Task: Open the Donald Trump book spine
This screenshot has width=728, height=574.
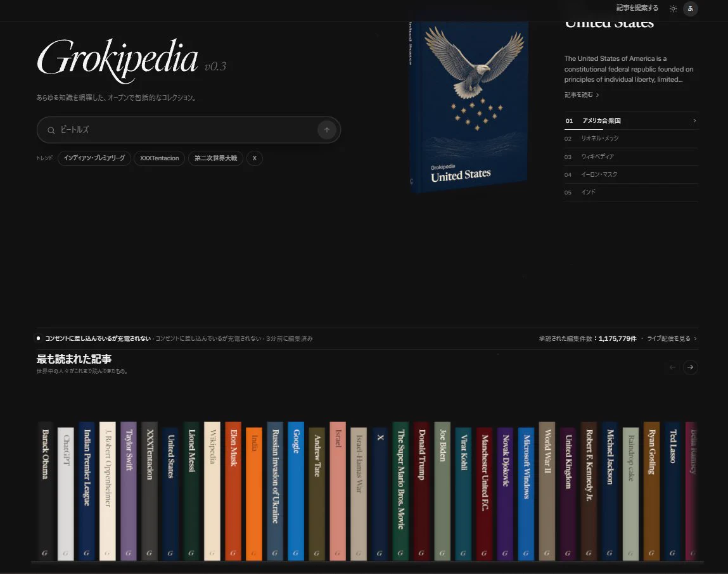Action: [x=421, y=491]
